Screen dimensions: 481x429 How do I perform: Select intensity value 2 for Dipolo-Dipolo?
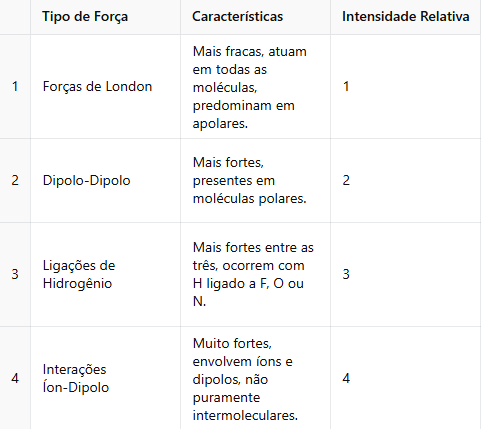[406, 180]
